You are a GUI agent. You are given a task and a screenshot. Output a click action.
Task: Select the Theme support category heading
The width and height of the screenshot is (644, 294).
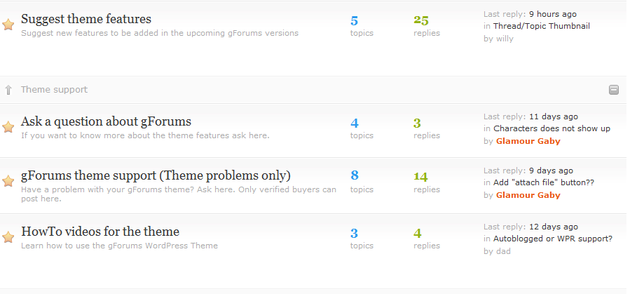pyautogui.click(x=54, y=90)
